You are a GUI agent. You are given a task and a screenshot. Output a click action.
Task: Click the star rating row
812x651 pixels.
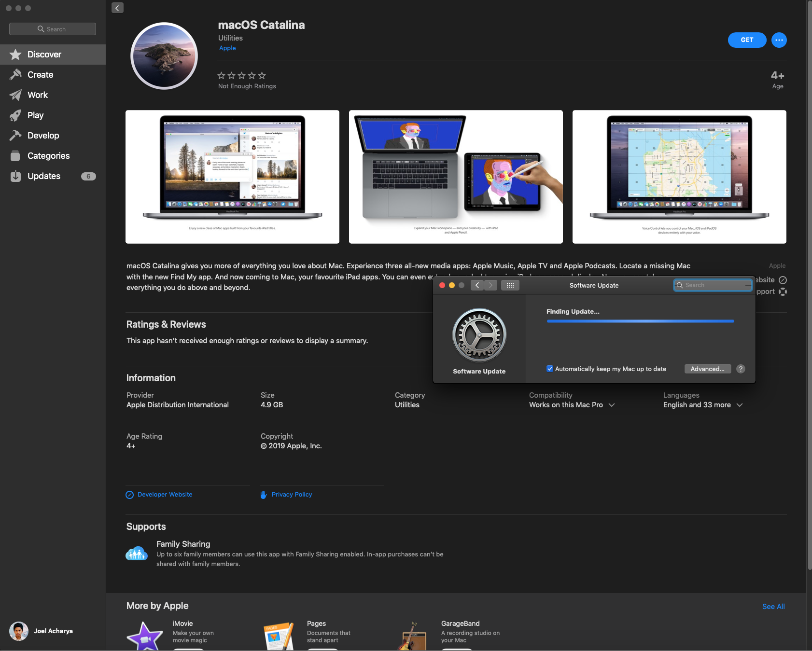coord(241,75)
